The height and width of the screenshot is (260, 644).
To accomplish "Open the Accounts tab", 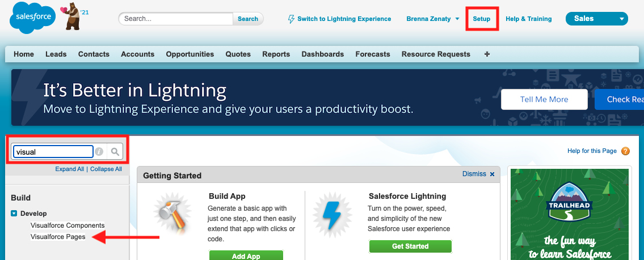I will 137,54.
